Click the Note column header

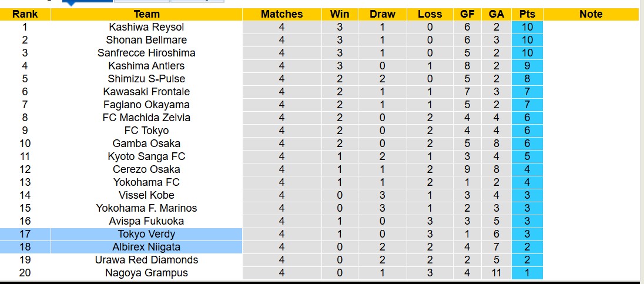[x=591, y=14]
